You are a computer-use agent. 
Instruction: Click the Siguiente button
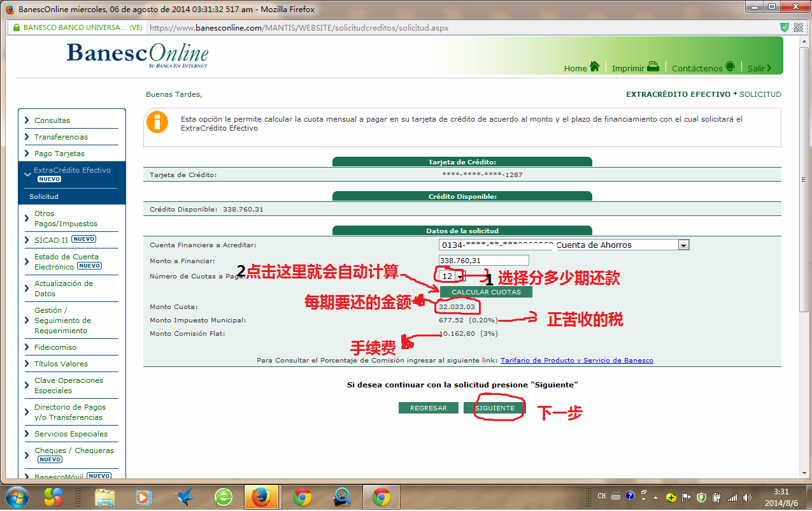point(495,408)
